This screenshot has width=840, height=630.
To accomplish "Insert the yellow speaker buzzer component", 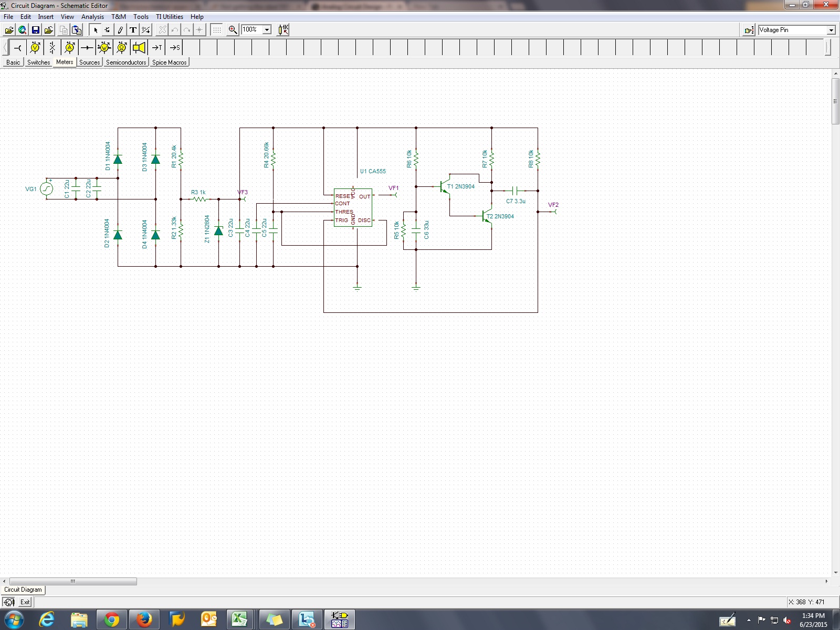I will (x=139, y=48).
